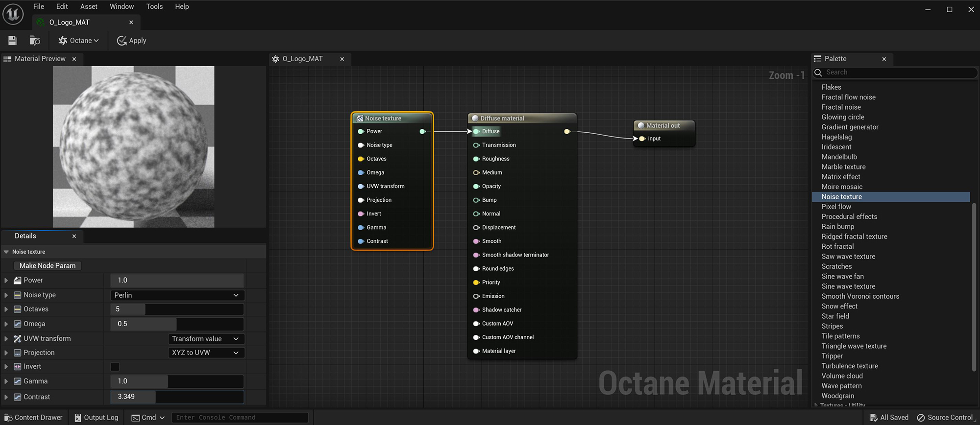Click the Palette panel list icon

click(817, 59)
